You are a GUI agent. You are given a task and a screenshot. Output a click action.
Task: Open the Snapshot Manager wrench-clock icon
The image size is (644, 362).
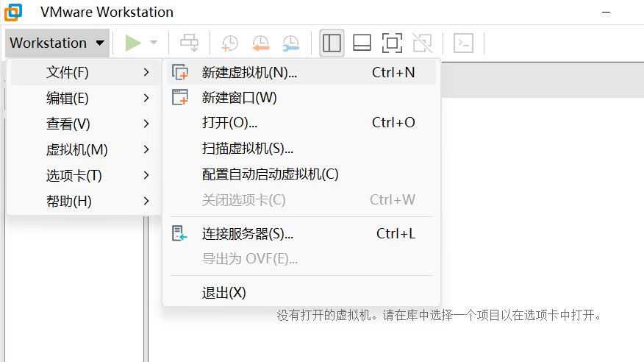click(x=291, y=43)
